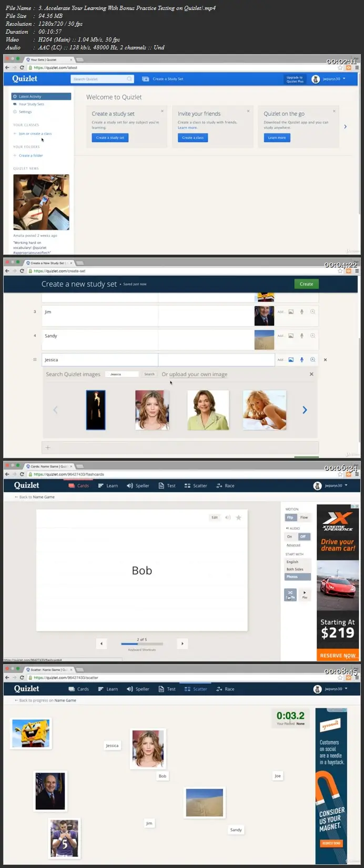Click Join or create a class link
364x868 pixels.
[x=35, y=133]
